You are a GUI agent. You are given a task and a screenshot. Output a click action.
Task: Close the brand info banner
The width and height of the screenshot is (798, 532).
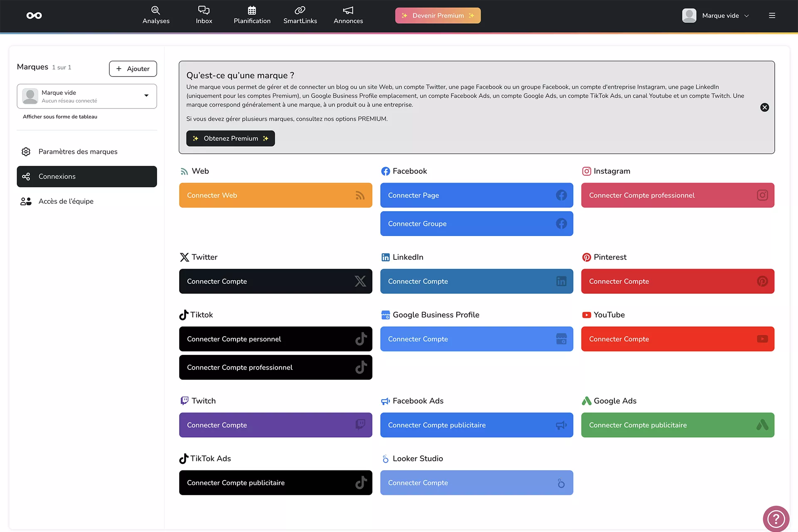tap(764, 107)
